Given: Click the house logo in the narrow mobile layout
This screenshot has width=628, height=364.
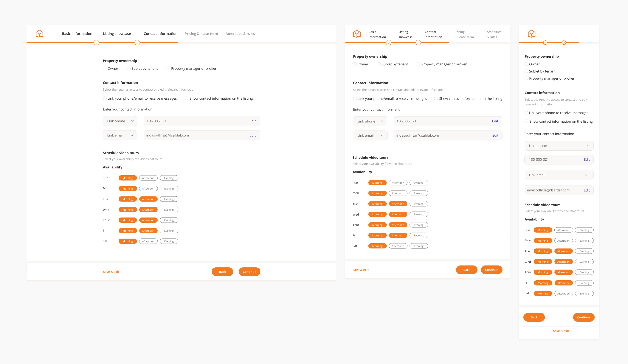Looking at the screenshot, I should 531,34.
